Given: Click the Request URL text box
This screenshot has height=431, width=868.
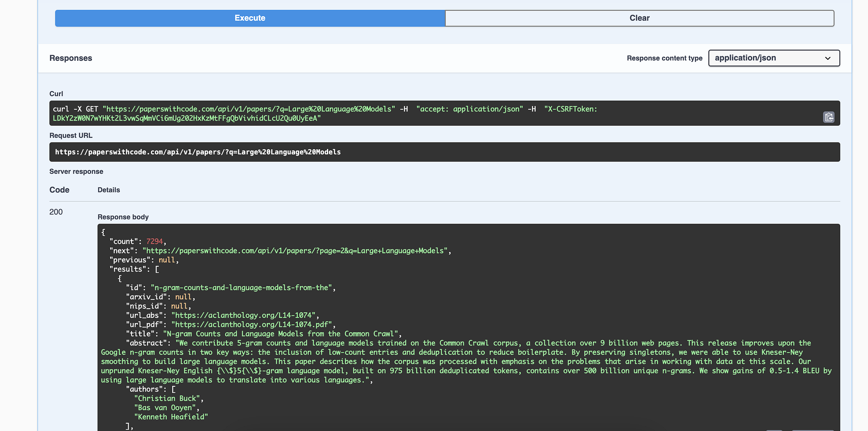Looking at the screenshot, I should pyautogui.click(x=444, y=152).
